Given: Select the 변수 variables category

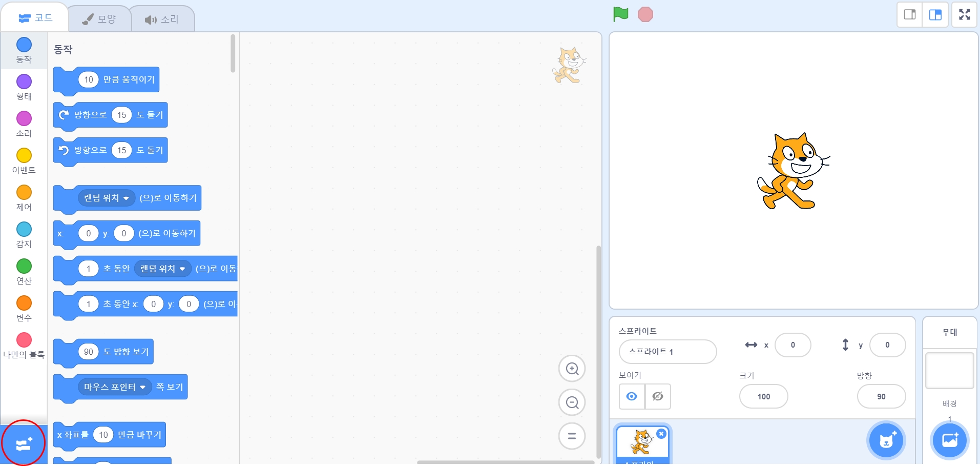Looking at the screenshot, I should 24,309.
